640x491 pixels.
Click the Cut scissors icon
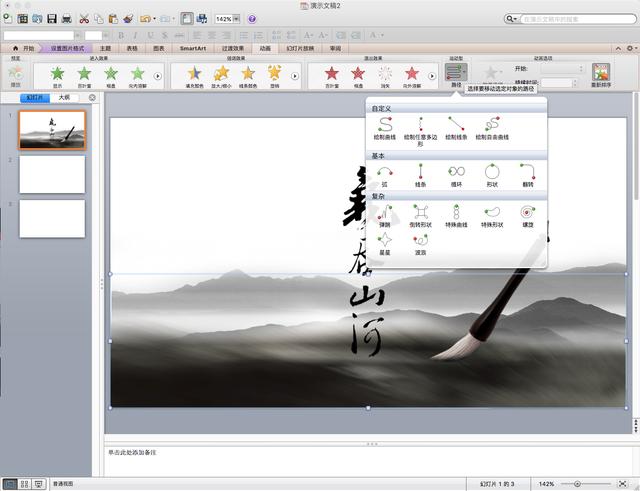[84, 19]
